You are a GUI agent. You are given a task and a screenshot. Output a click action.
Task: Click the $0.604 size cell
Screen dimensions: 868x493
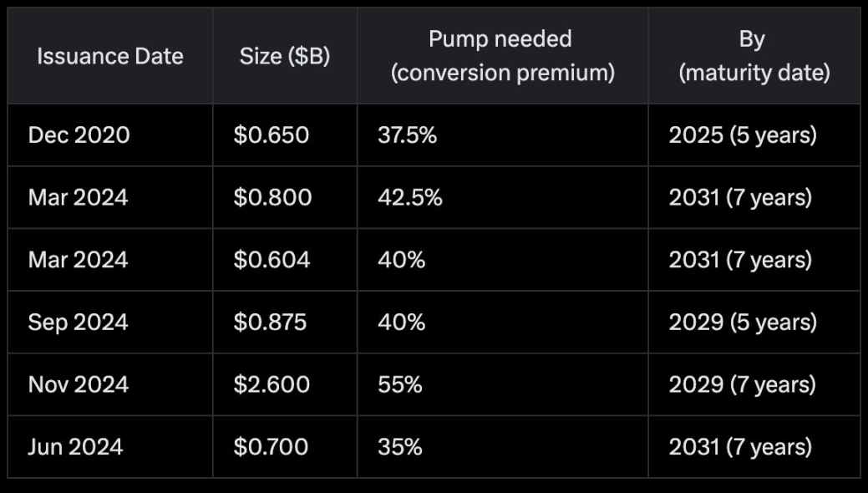coord(272,260)
